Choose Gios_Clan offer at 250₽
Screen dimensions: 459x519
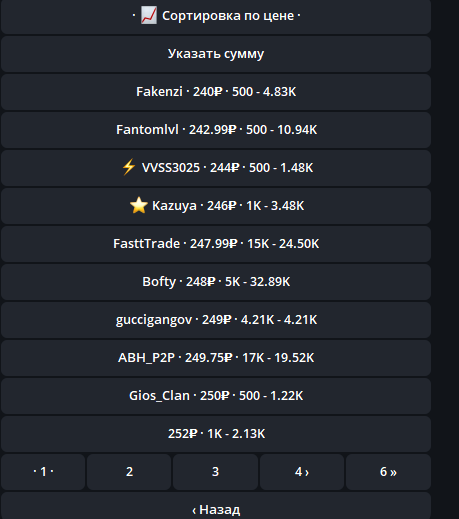(x=216, y=396)
